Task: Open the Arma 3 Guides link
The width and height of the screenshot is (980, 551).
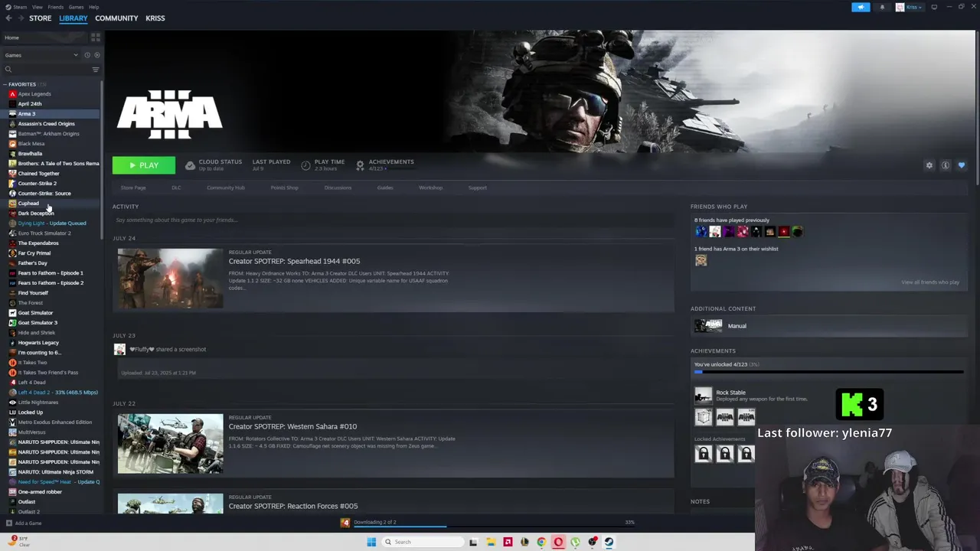Action: [x=385, y=187]
